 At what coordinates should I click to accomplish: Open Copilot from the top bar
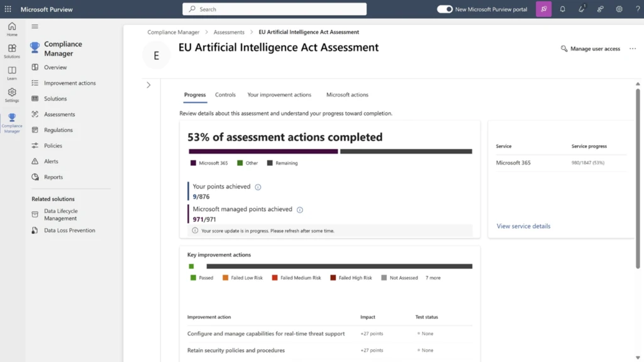[x=543, y=9]
